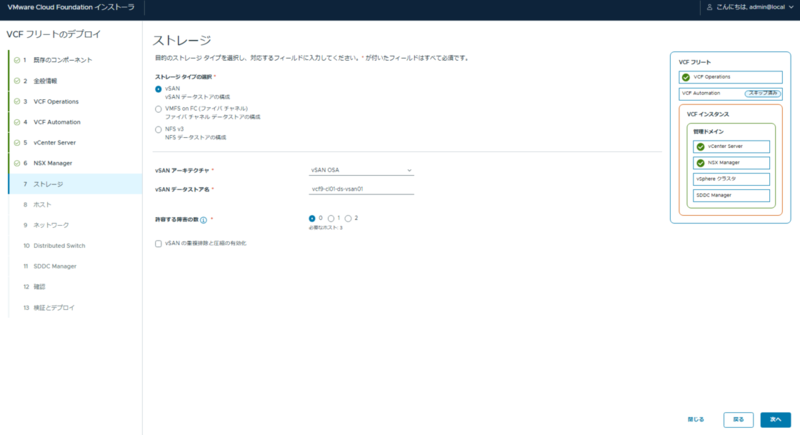Image resolution: width=800 pixels, height=435 pixels.
Task: Click the 管理ドメイン label
Action: (708, 132)
